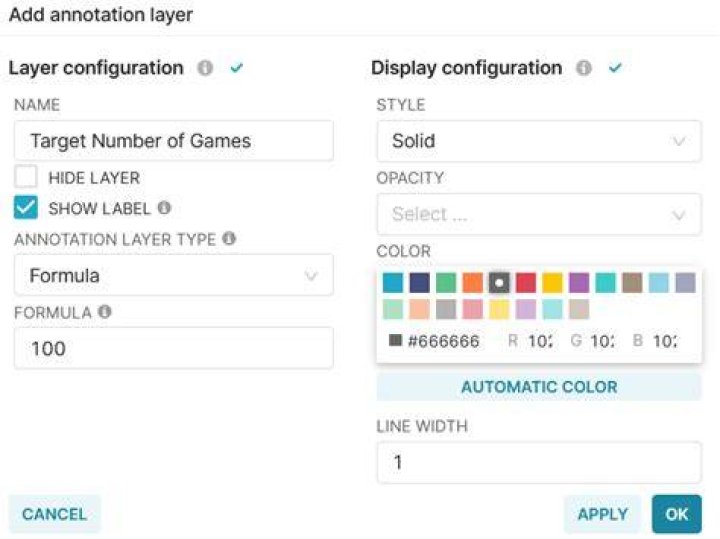Pick the bright yellow swatch in top row

coord(552,283)
